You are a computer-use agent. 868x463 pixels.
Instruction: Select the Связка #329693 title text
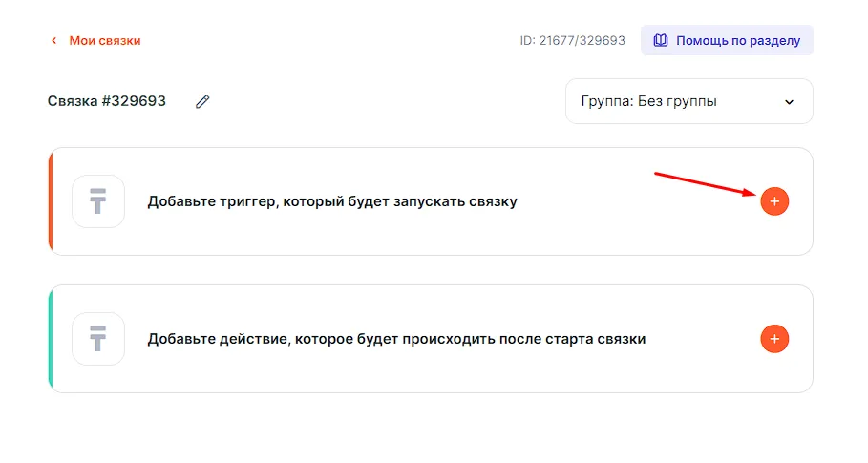coord(107,101)
